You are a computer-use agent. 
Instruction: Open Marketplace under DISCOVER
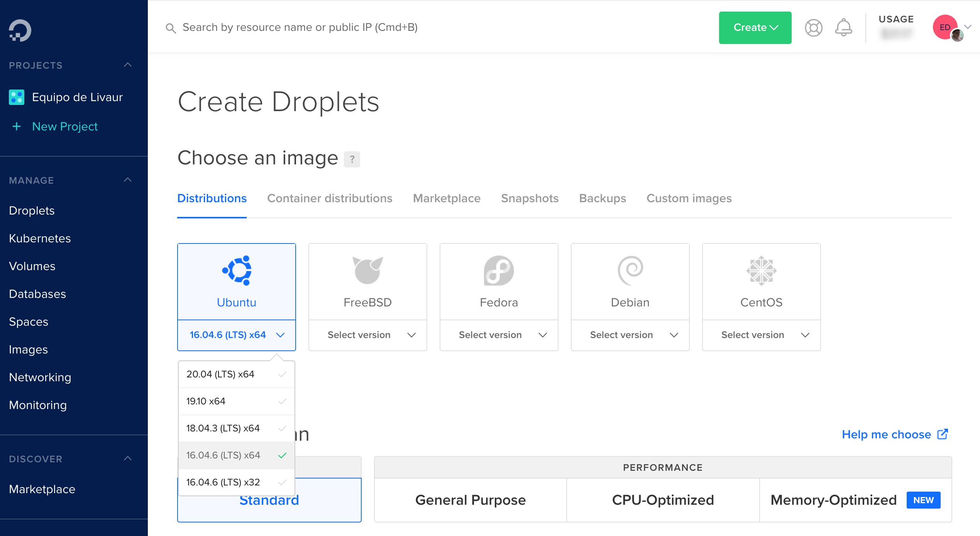pos(42,489)
